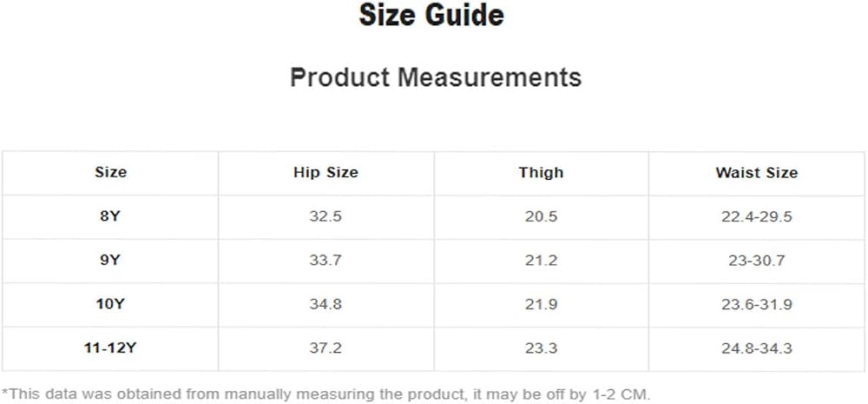Click the 37.2 hip size cell

[325, 348]
